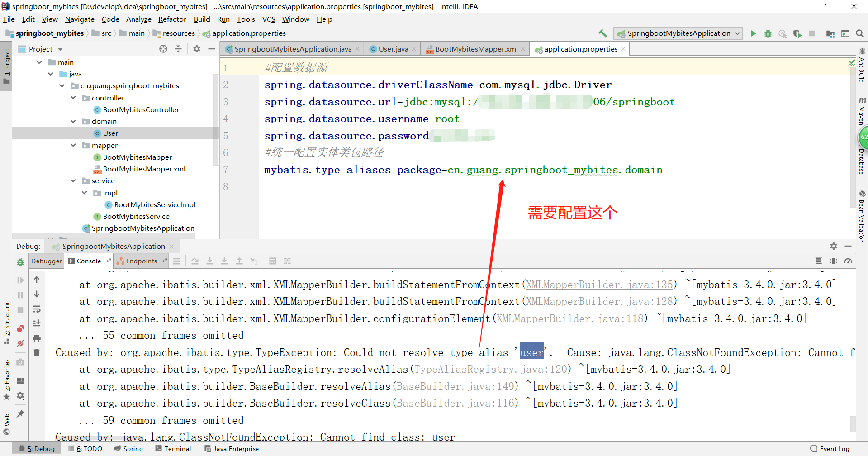The width and height of the screenshot is (868, 456).
Task: Click resources in breadcrumb path
Action: 179,33
